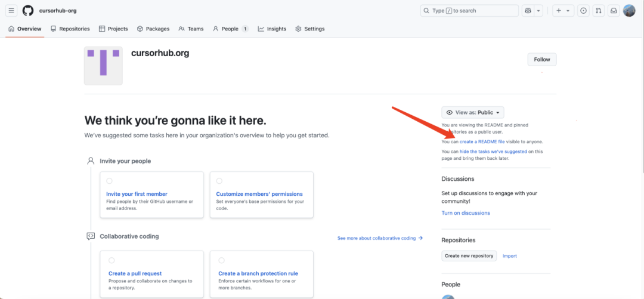Viewport: 644px width, 299px height.
Task: Mark 'Invite your first member' task circle
Action: 109,181
